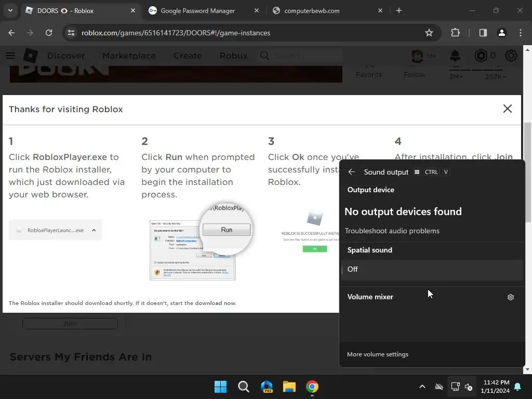Click Chrome browser forward arrow
Viewport: 532px width, 399px height.
30,33
